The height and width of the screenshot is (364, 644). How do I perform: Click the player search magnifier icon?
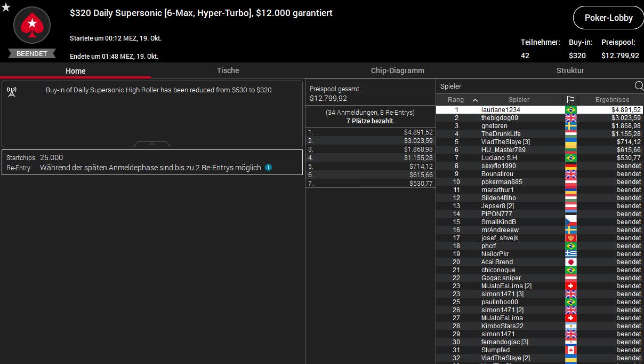[x=639, y=86]
